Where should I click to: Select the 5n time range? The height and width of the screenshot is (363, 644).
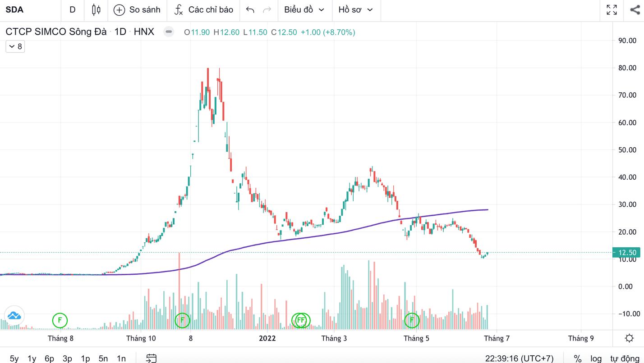[x=103, y=358]
